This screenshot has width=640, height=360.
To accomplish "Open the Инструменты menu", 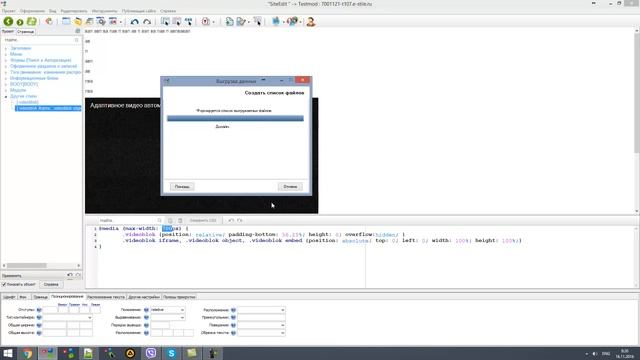I will (104, 11).
